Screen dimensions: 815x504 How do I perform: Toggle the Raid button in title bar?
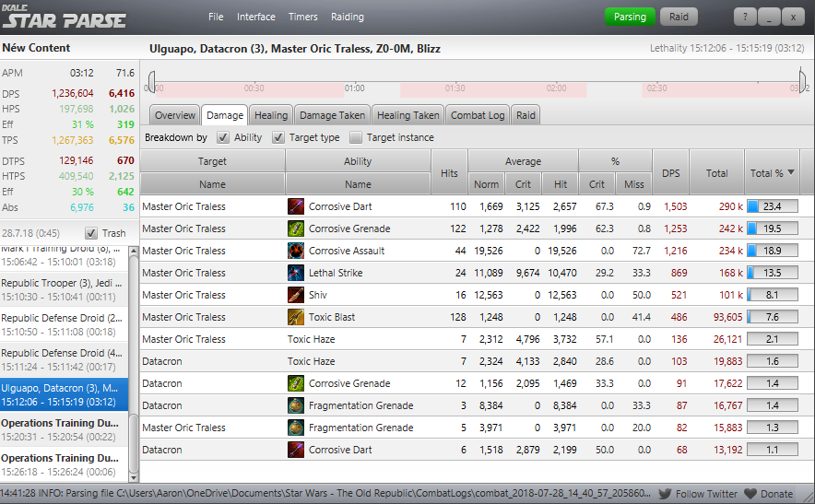click(x=679, y=17)
